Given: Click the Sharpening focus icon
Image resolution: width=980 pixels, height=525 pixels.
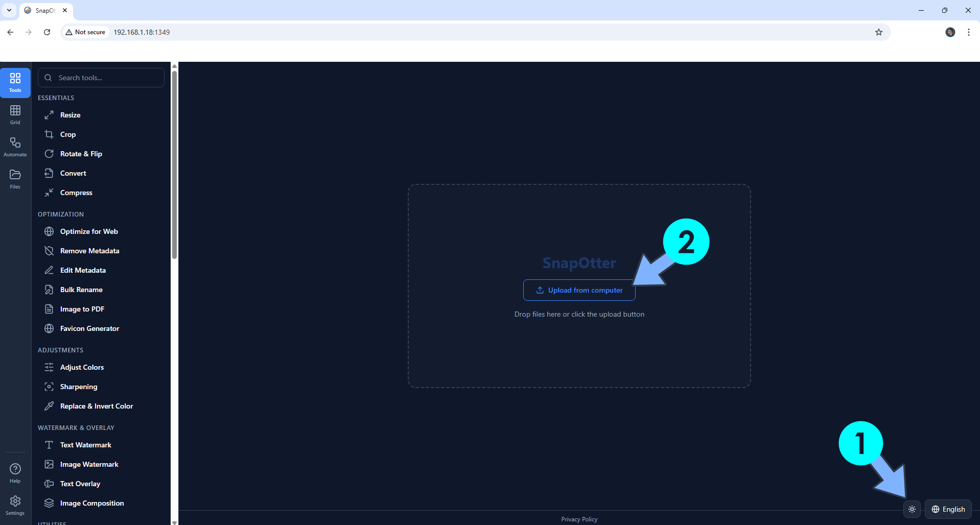Looking at the screenshot, I should click(49, 387).
